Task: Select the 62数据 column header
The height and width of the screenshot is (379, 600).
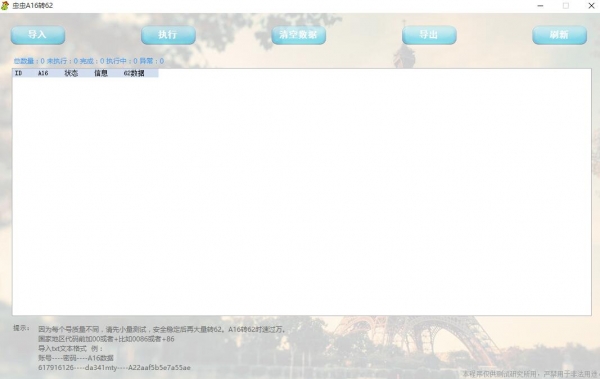Action: pos(134,73)
